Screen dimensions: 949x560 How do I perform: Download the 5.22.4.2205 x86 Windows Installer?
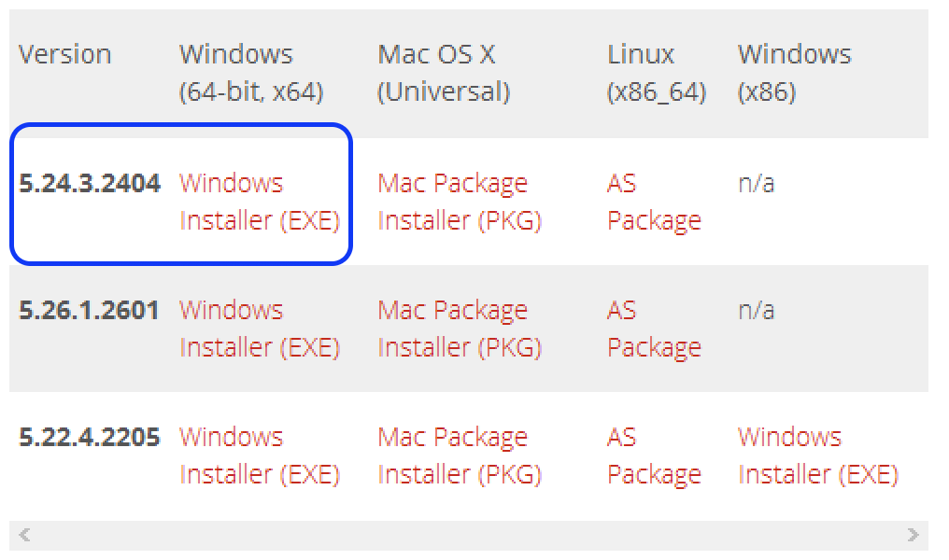click(x=817, y=455)
